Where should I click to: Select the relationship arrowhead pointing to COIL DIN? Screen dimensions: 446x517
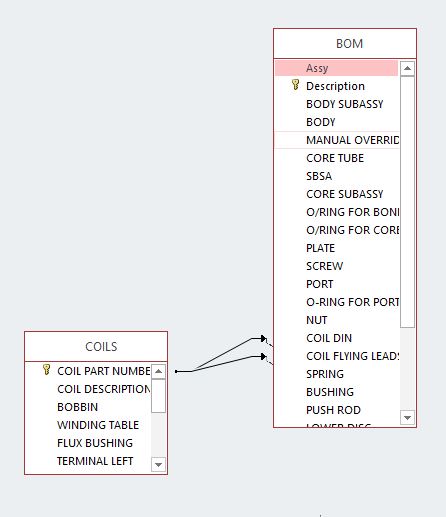click(263, 339)
